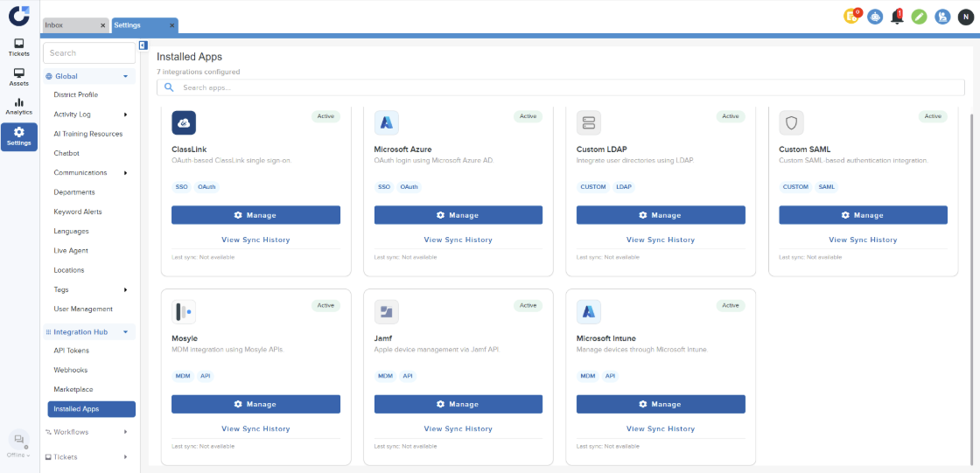Open the Tickets section in left rail
This screenshot has height=473, width=980.
click(19, 47)
